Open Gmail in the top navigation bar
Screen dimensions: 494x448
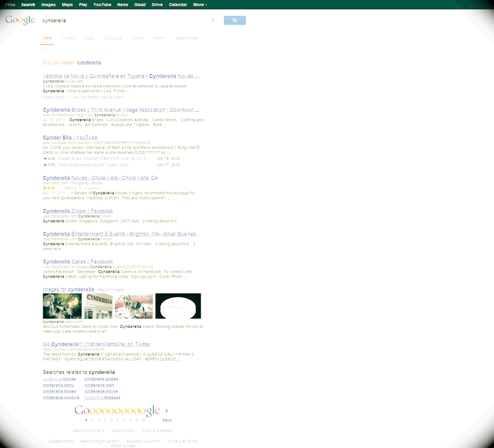[x=140, y=5]
